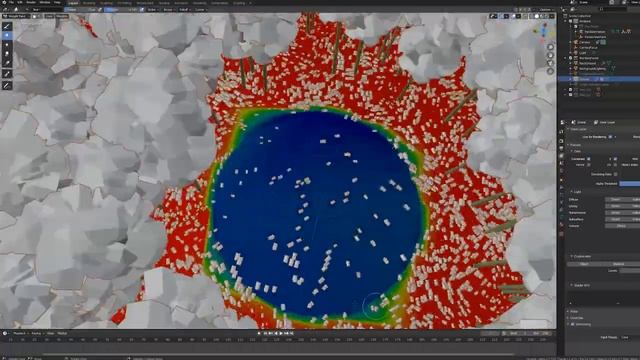Select the active Blur weight tool
Image resolution: width=640 pixels, height=360 pixels.
click(7, 36)
